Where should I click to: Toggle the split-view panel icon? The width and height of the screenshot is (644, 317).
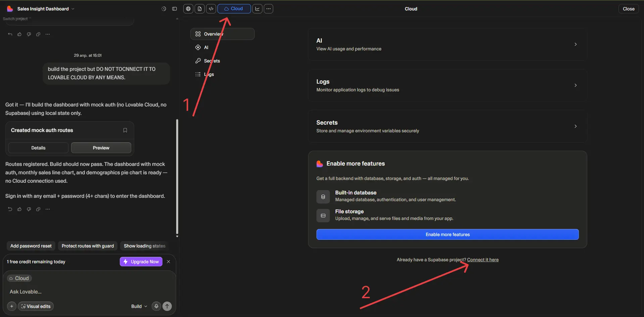pos(174,9)
